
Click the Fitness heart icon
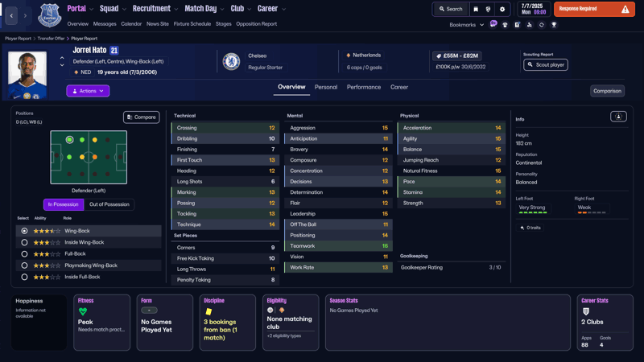(83, 311)
